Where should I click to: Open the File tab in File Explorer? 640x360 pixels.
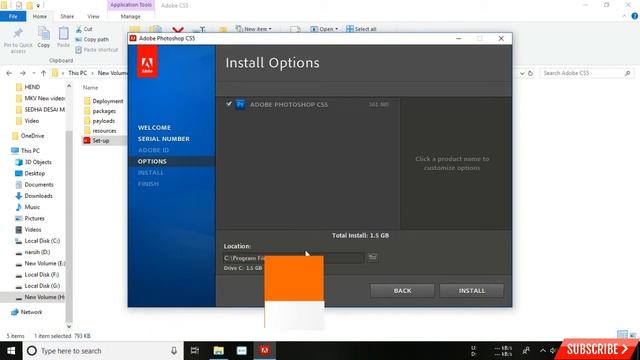pyautogui.click(x=13, y=16)
